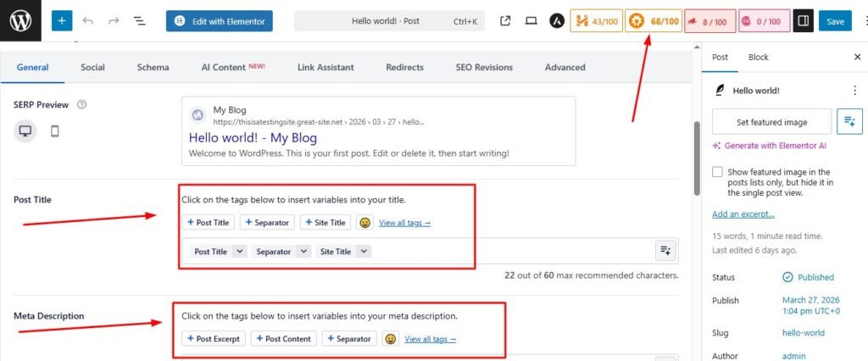This screenshot has width=868, height=361.
Task: Click the Astra round logo icon
Action: (x=556, y=21)
